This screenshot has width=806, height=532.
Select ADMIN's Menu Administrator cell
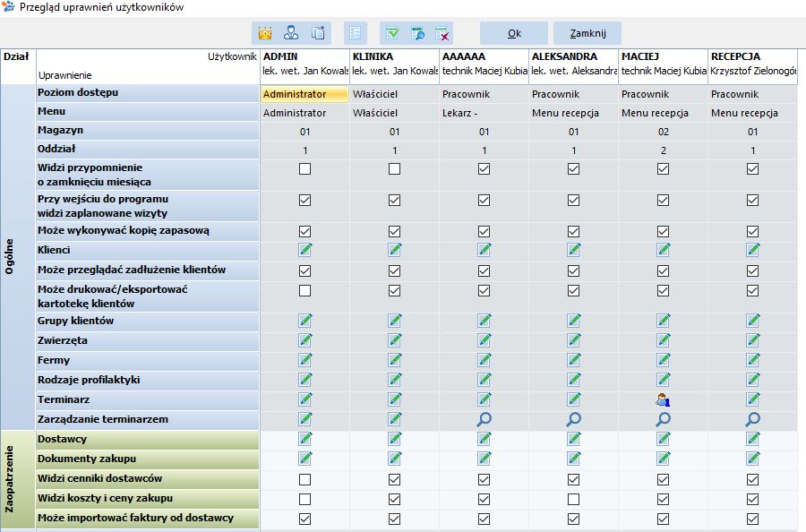tap(304, 113)
